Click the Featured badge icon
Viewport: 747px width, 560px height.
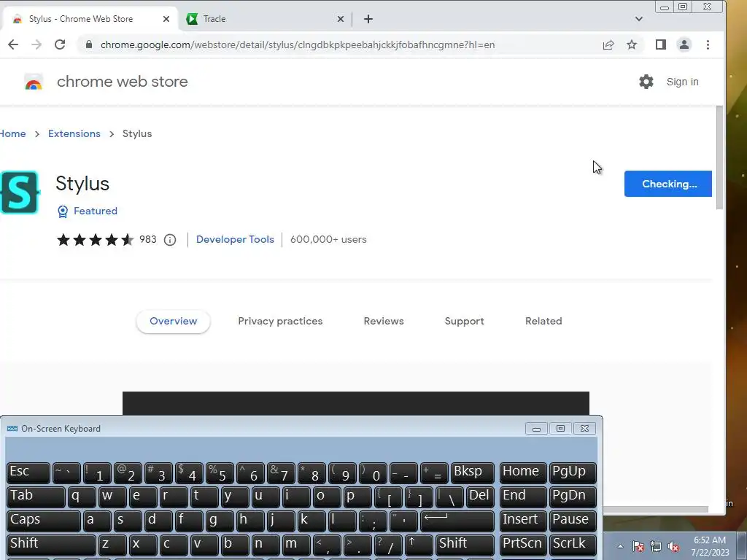pyautogui.click(x=63, y=211)
